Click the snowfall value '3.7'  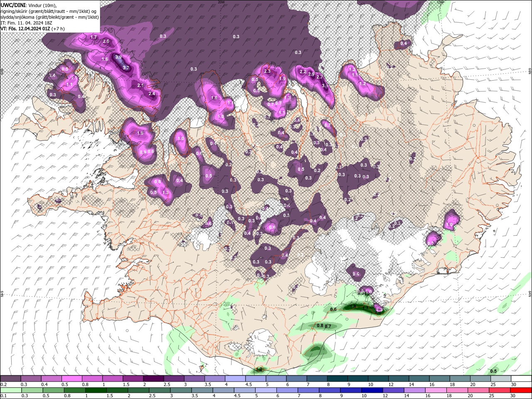(x=126, y=68)
